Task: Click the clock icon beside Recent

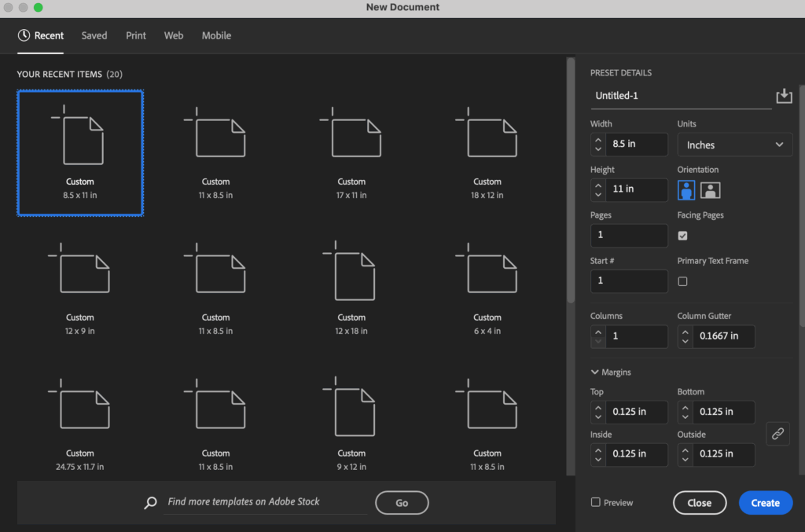Action: [x=24, y=35]
